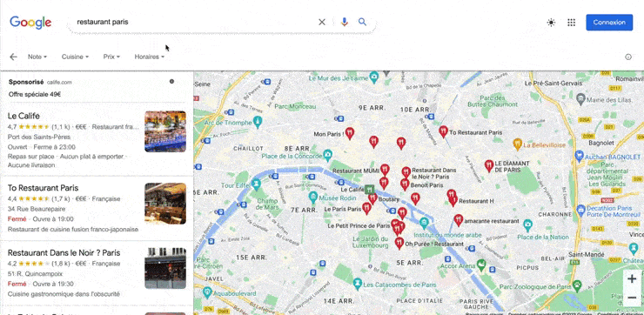Click the amarante restaurant map pin
Viewport: 644px width, 315px height.
point(459,220)
